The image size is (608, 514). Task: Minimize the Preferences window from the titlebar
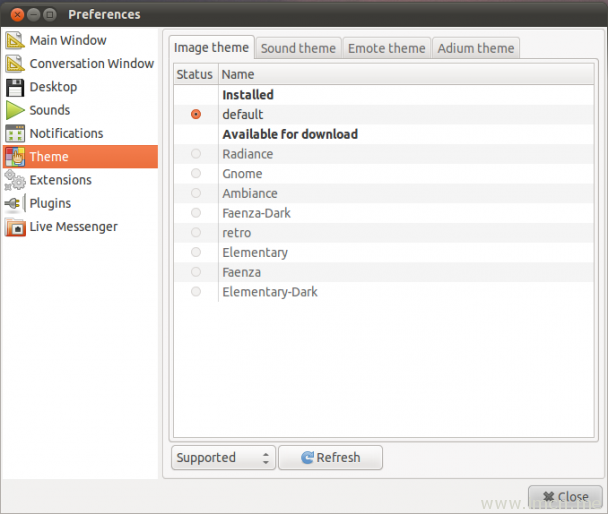pos(34,15)
